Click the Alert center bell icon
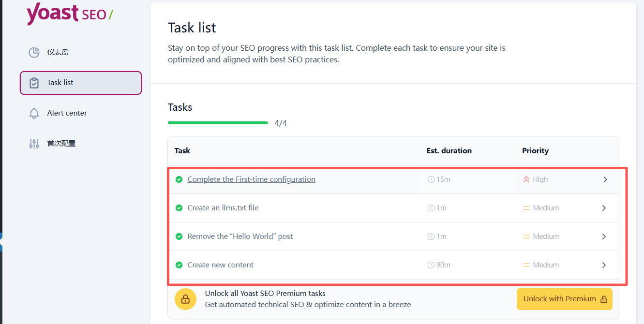Screen dimensions: 644x324 click(34, 113)
